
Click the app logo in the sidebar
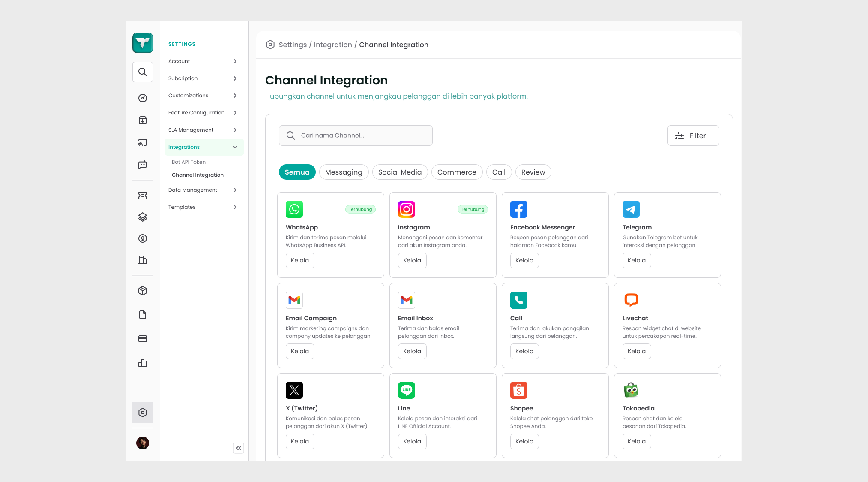[x=143, y=43]
